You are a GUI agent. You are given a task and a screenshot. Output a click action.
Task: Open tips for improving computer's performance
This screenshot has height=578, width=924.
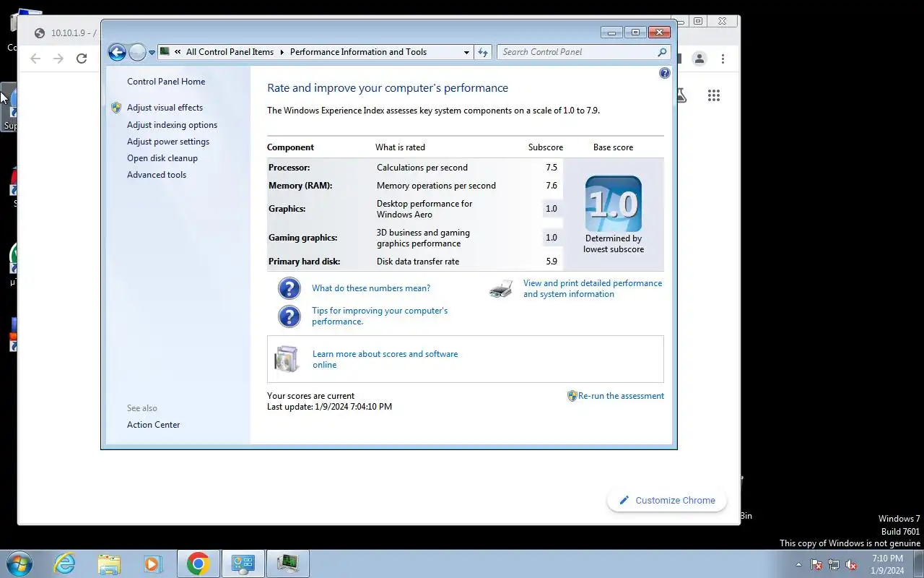pos(380,316)
